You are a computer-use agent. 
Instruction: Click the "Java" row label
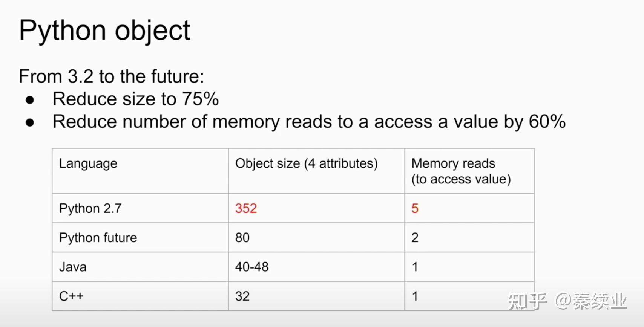point(73,267)
